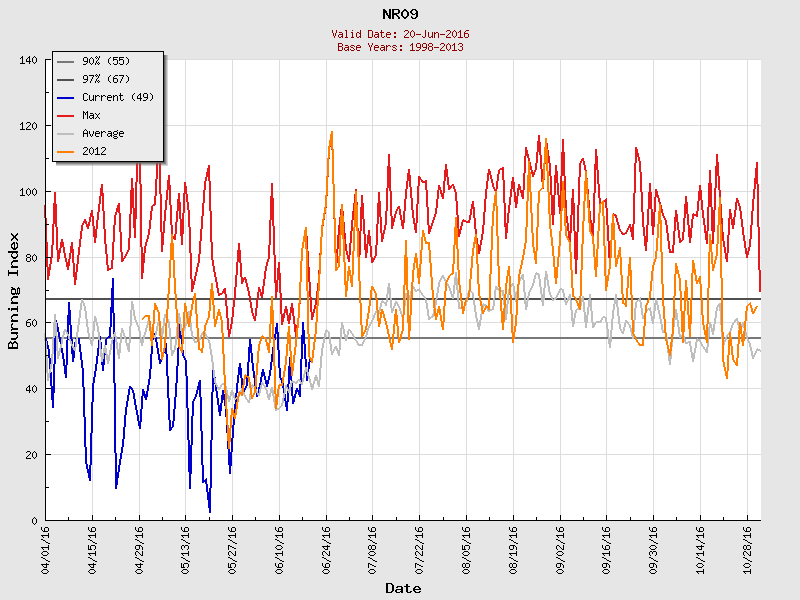The width and height of the screenshot is (800, 600).
Task: Select the "90% (55)" legend label
Action: tap(106, 62)
